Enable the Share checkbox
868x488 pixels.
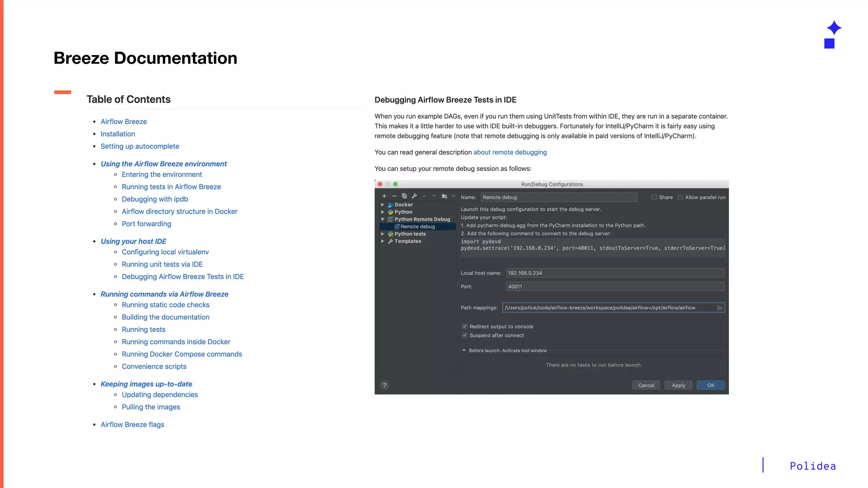click(x=654, y=197)
